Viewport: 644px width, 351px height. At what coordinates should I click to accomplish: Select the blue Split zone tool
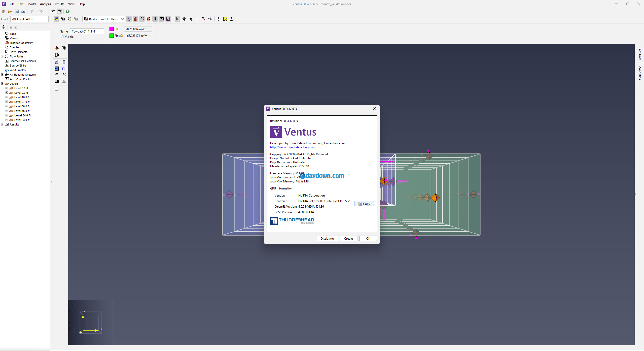click(57, 69)
